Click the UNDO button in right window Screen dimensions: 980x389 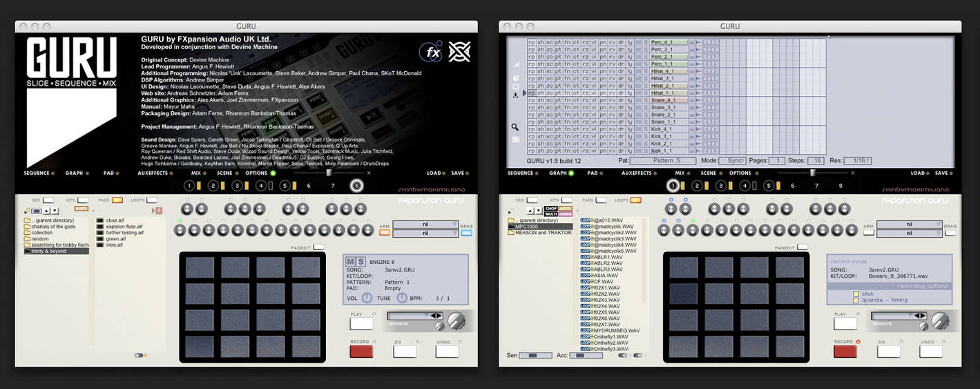pyautogui.click(x=930, y=351)
